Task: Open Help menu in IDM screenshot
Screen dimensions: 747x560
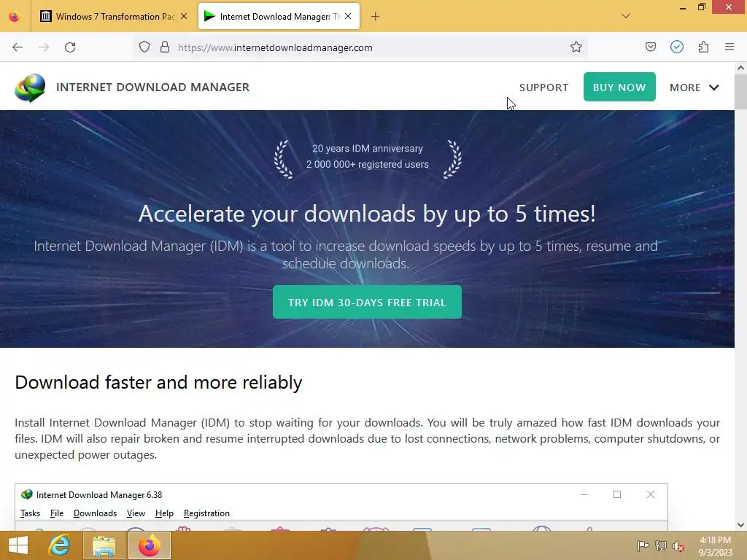Action: tap(164, 513)
